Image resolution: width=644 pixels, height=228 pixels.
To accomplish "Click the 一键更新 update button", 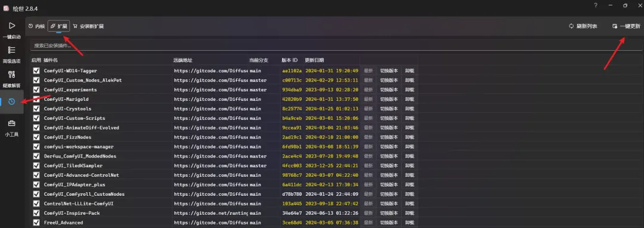I will tap(626, 26).
